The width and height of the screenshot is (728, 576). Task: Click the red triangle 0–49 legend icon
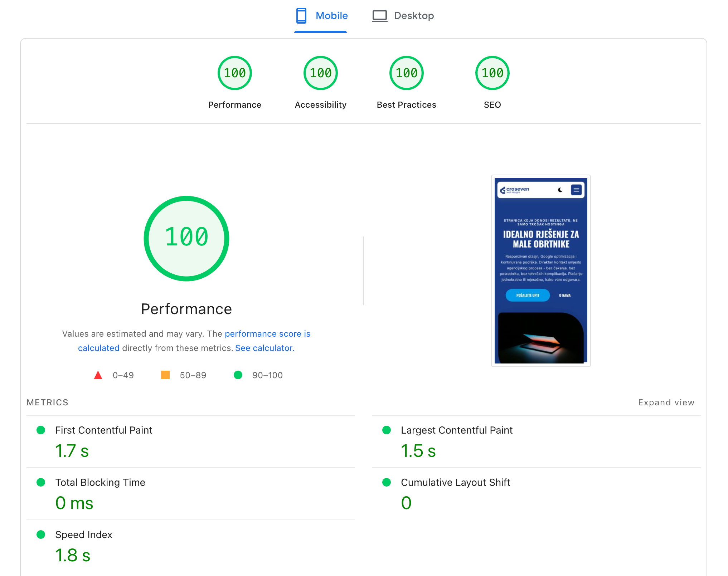pyautogui.click(x=98, y=375)
